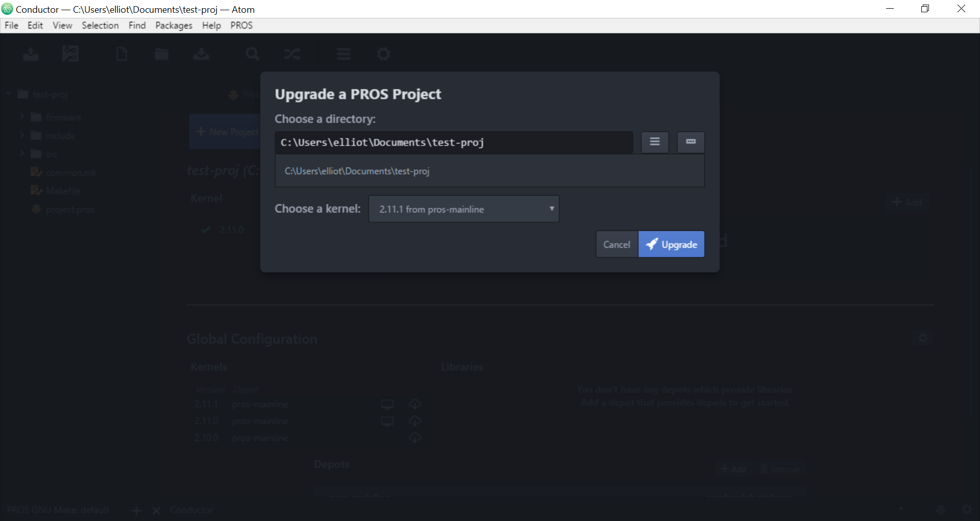Create a new file via toolbar icon
This screenshot has height=521, width=980.
121,54
